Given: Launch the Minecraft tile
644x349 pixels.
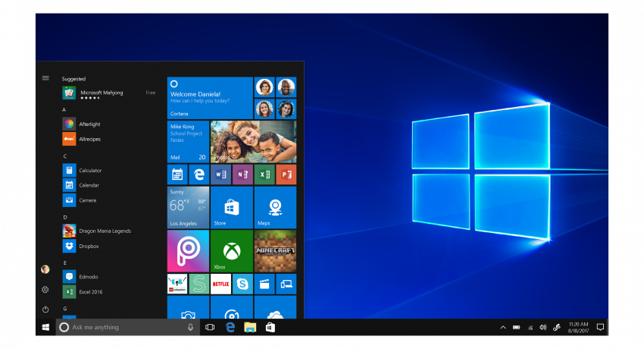Looking at the screenshot, I should point(275,251).
